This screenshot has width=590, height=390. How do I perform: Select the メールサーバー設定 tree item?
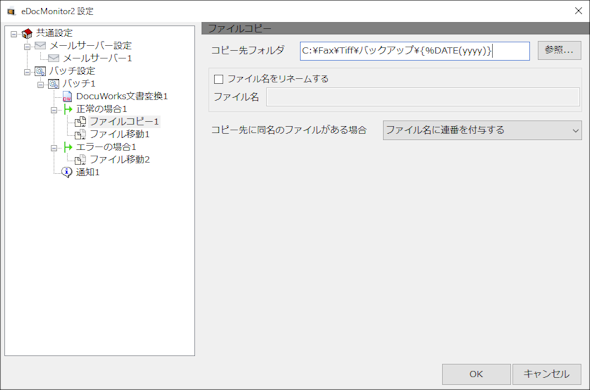click(x=90, y=46)
